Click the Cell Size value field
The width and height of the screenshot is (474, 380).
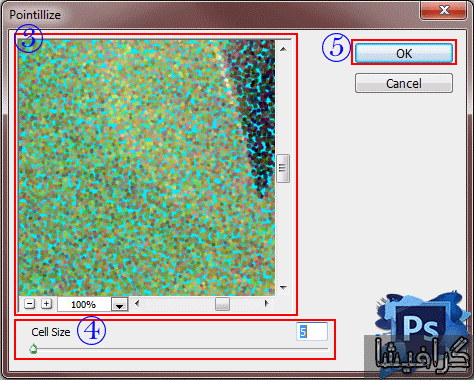pyautogui.click(x=312, y=332)
